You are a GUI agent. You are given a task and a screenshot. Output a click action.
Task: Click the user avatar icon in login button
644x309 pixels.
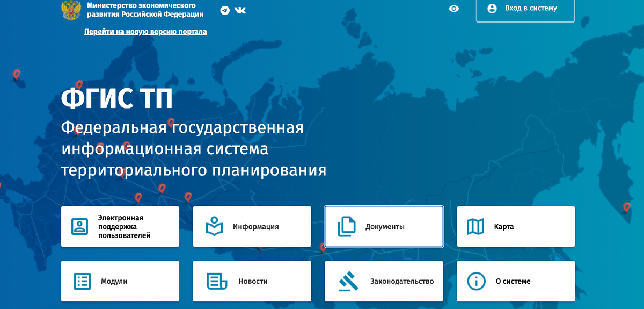click(492, 9)
